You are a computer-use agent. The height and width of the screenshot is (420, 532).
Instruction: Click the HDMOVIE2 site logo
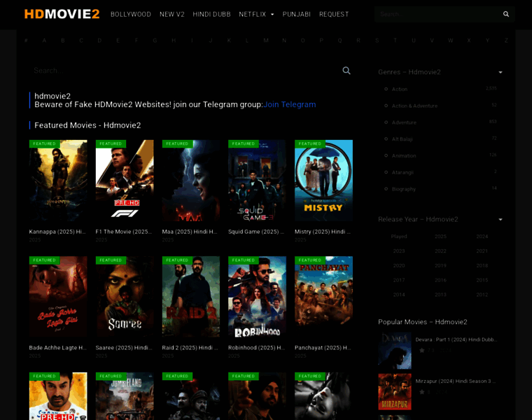point(62,14)
